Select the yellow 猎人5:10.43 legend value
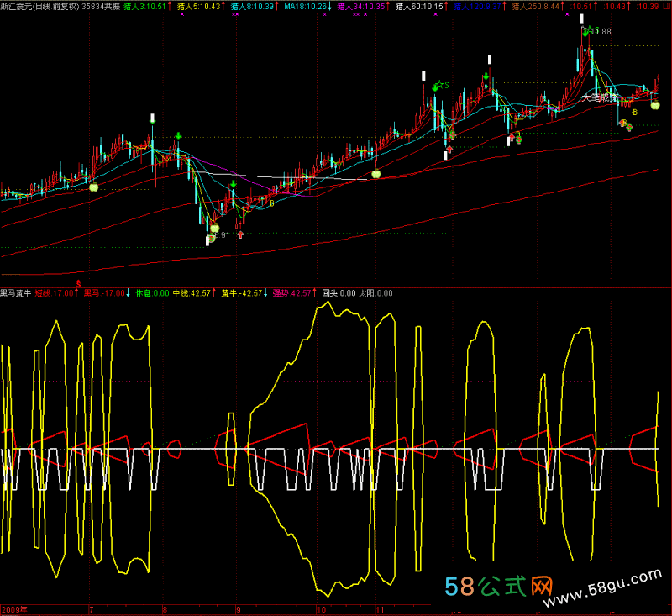Viewport: 672px width, 616px height. click(199, 7)
